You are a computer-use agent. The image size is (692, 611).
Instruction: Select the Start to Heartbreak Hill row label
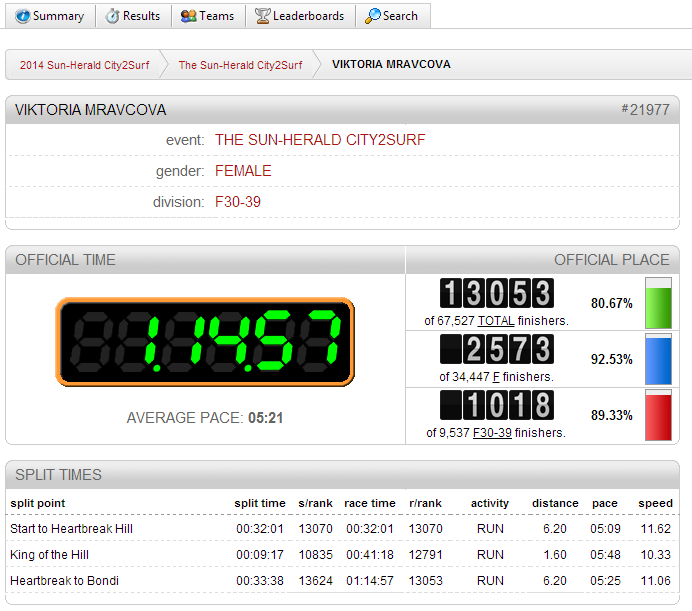(x=71, y=529)
